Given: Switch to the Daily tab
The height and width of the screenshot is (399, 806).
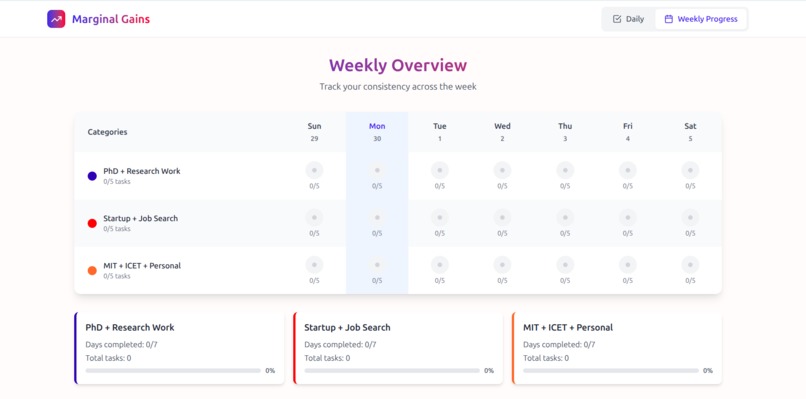Looking at the screenshot, I should 628,19.
